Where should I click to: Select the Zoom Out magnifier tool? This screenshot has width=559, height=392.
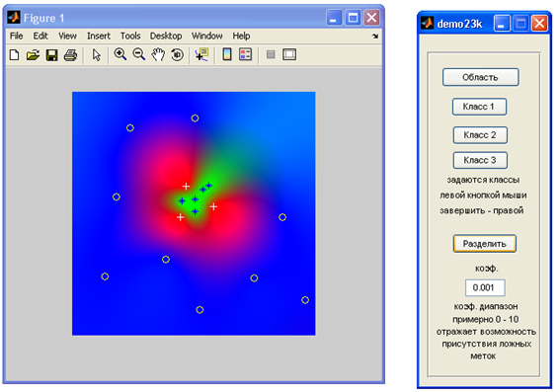(138, 54)
